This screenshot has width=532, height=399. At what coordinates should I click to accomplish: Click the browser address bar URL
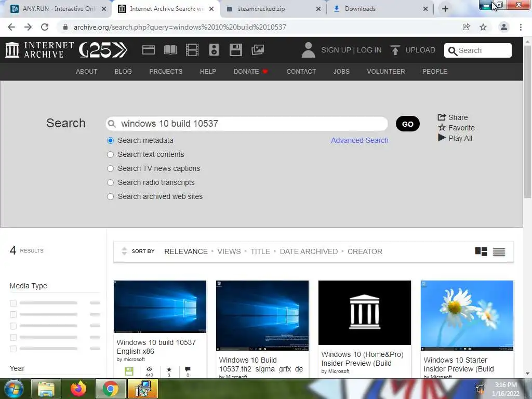(x=180, y=27)
